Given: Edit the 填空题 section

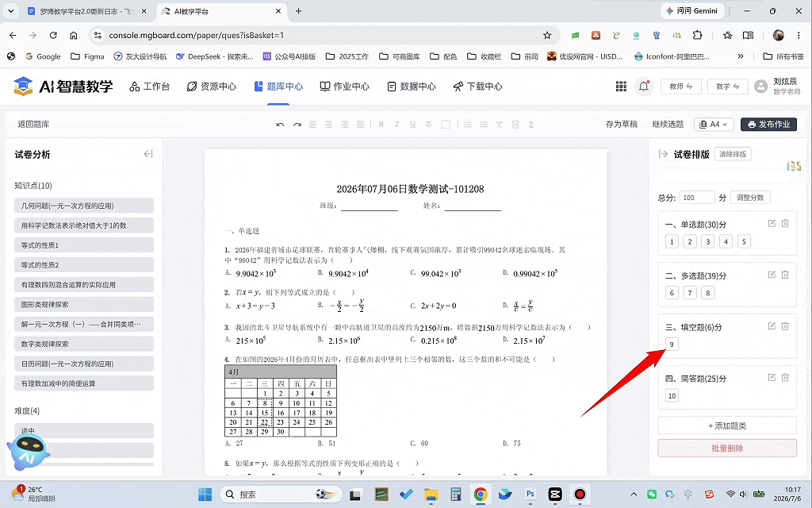Looking at the screenshot, I should (772, 326).
